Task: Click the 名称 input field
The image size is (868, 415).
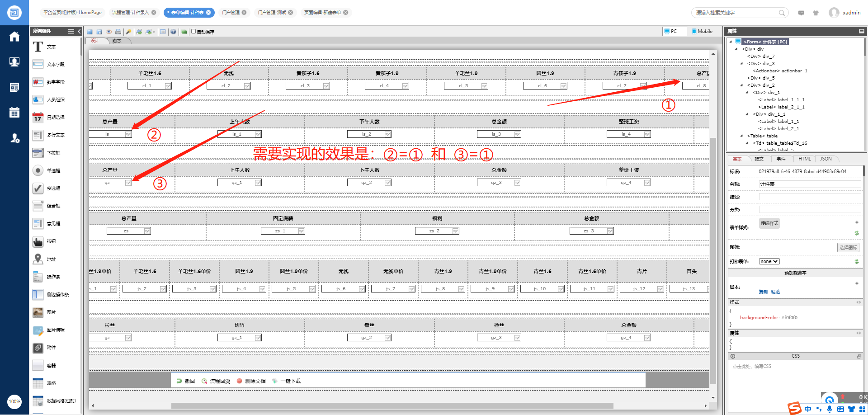Action: [x=809, y=184]
